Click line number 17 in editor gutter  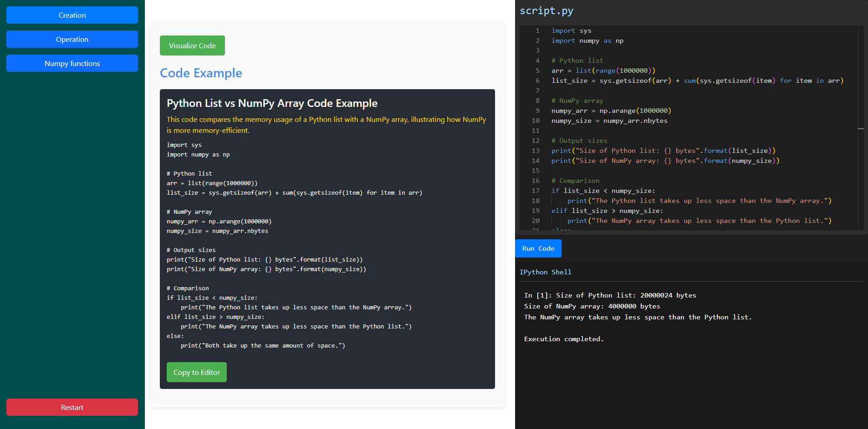[536, 191]
